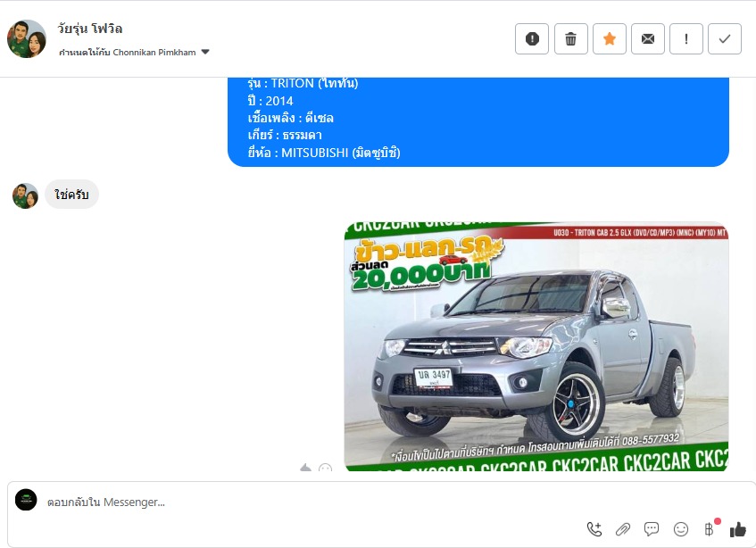This screenshot has width=756, height=548.
Task: Click the ใช่ครับ message bubble
Action: [x=71, y=195]
